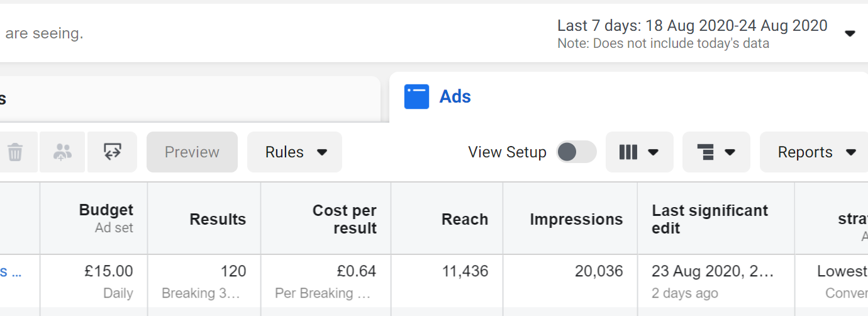Expand the date range selector arrow

click(x=849, y=33)
